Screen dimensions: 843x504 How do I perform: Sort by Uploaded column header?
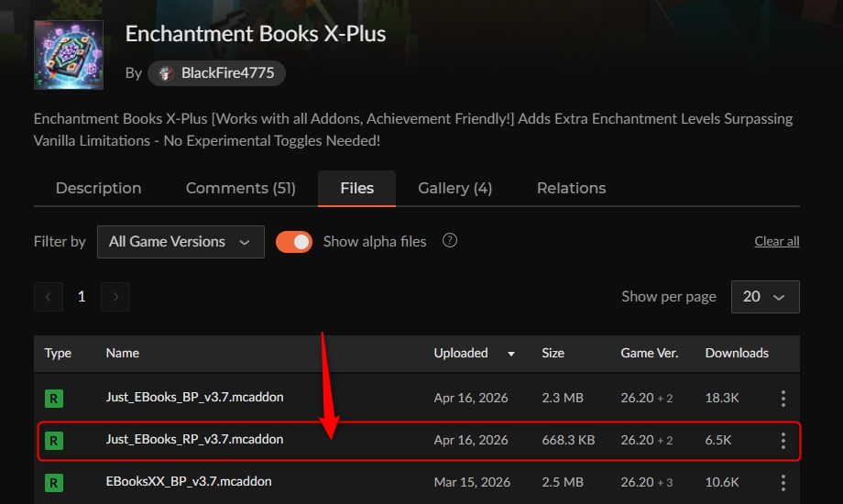click(x=461, y=353)
